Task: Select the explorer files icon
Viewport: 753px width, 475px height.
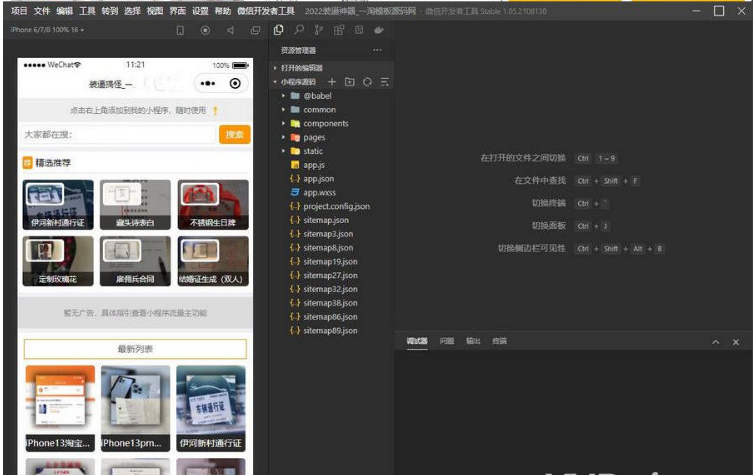Action: click(x=278, y=30)
